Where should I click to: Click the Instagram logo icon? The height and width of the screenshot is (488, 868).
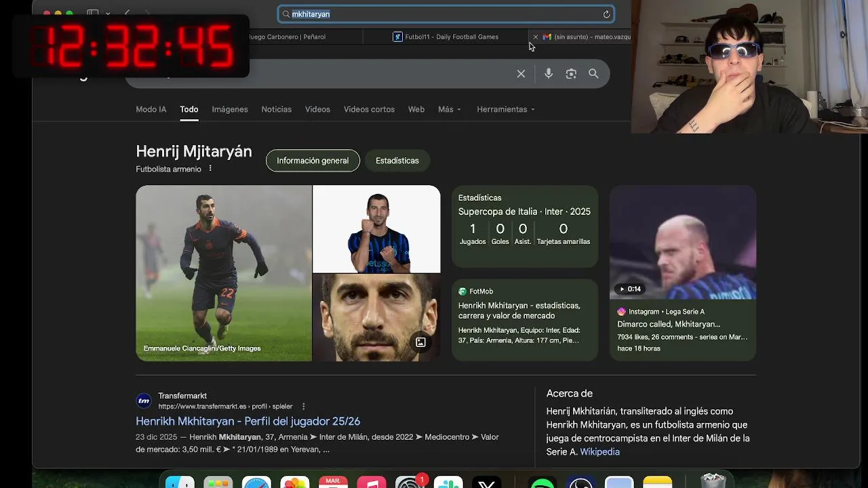[x=621, y=312]
